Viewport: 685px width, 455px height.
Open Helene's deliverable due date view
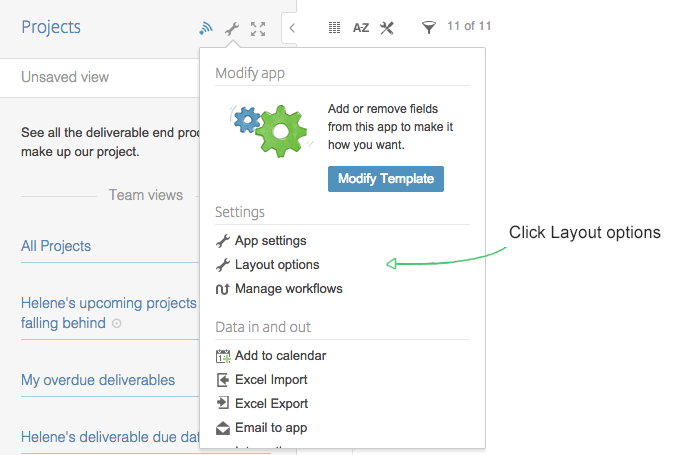(110, 437)
